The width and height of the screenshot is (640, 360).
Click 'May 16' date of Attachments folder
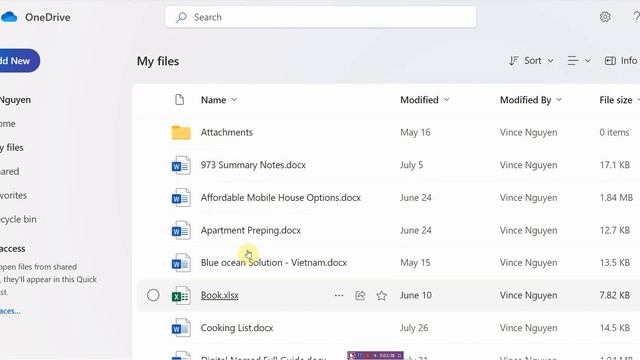(x=415, y=132)
